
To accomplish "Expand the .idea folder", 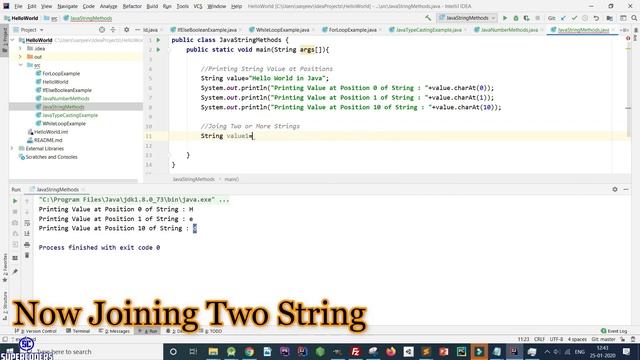I will 20,49.
